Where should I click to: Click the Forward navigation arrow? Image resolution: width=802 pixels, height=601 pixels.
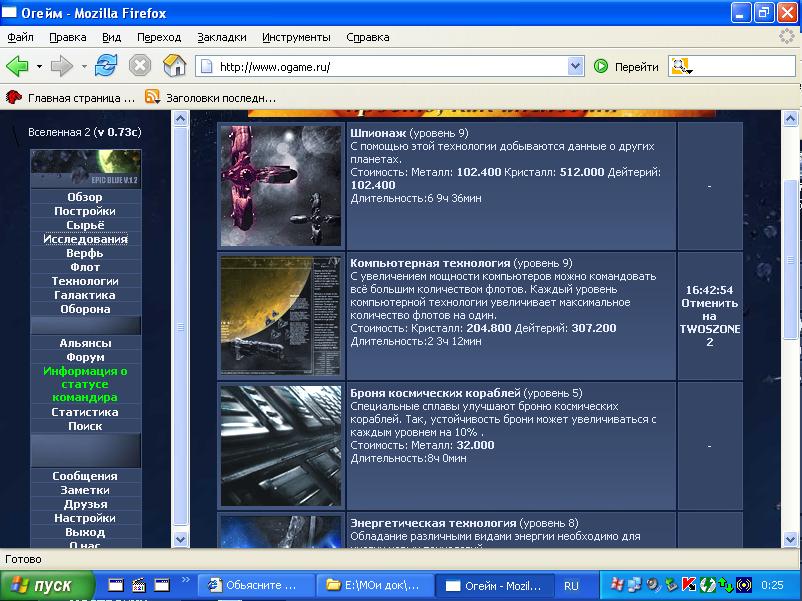click(x=62, y=66)
